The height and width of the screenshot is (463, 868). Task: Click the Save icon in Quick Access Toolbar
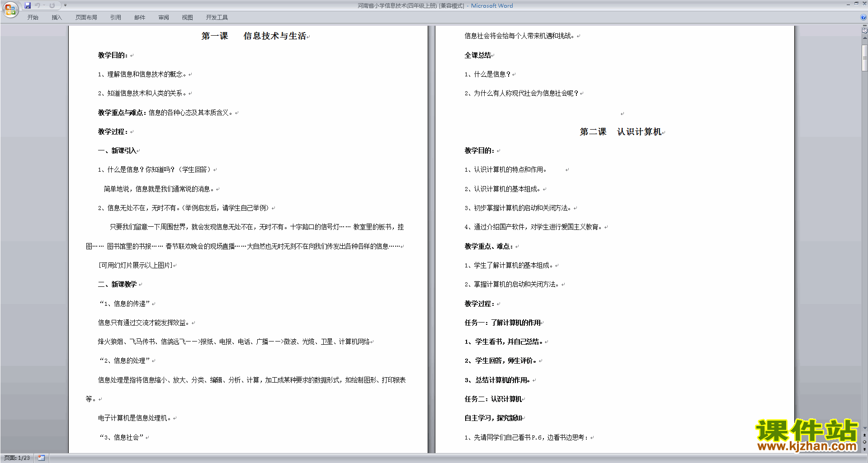[28, 5]
